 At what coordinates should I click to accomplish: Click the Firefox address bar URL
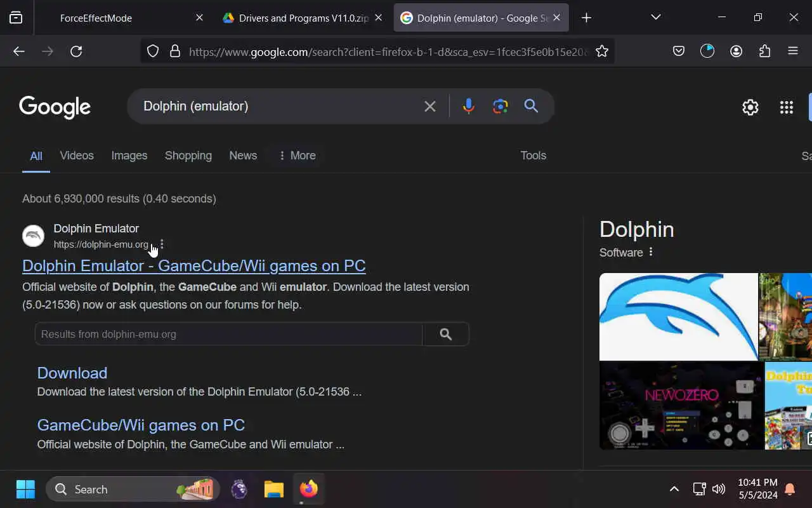(x=388, y=52)
